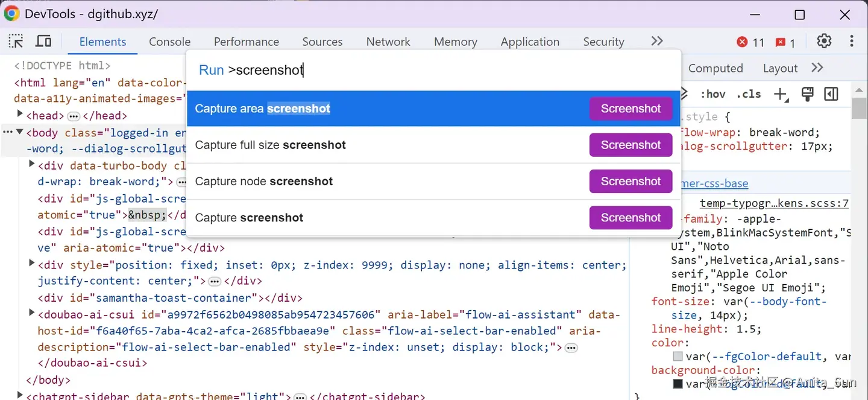868x400 pixels.
Task: Switch to the Console tab
Action: [169, 42]
